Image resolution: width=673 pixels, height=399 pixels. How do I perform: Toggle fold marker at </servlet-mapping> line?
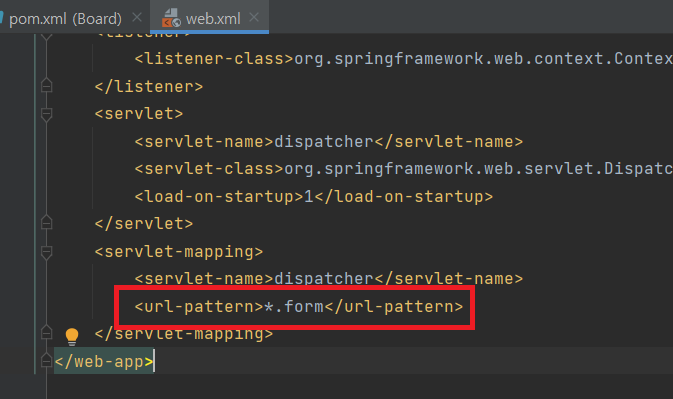(46, 333)
